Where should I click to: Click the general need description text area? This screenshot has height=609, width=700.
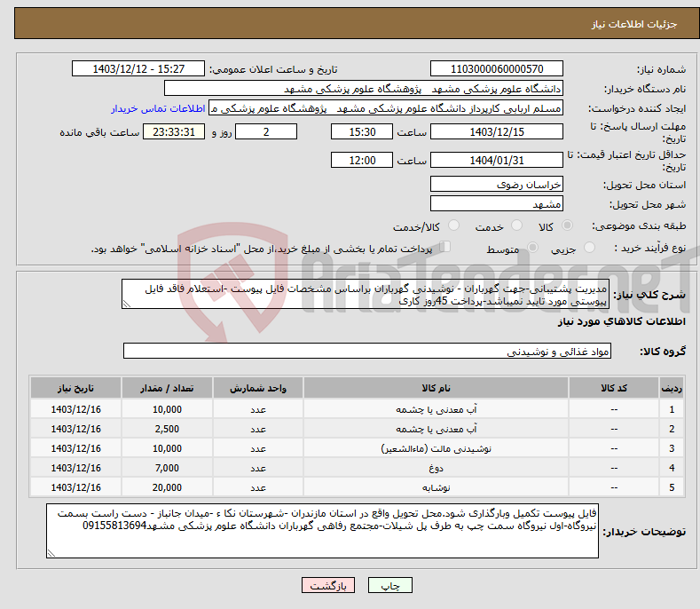(x=366, y=295)
